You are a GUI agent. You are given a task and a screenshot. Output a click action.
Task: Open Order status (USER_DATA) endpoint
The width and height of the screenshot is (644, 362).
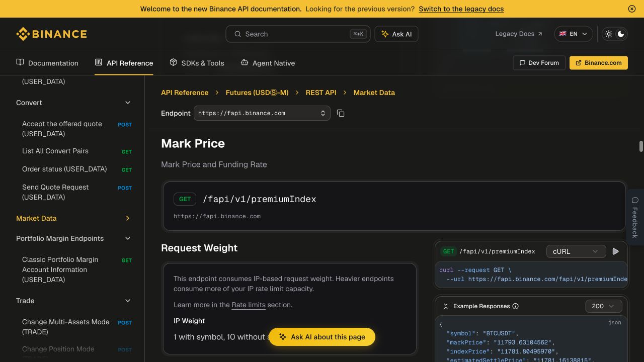[x=77, y=169]
